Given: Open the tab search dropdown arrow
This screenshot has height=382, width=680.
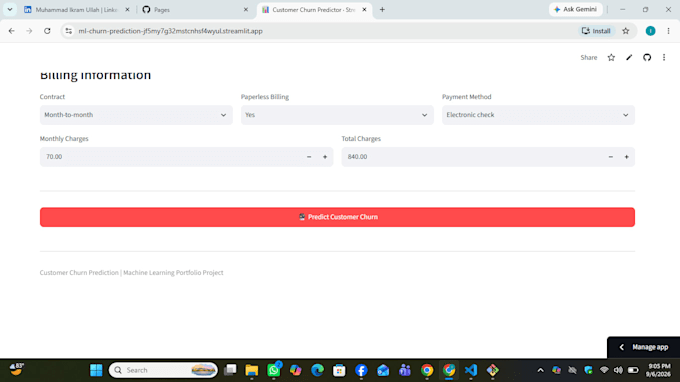Looking at the screenshot, I should (x=10, y=10).
